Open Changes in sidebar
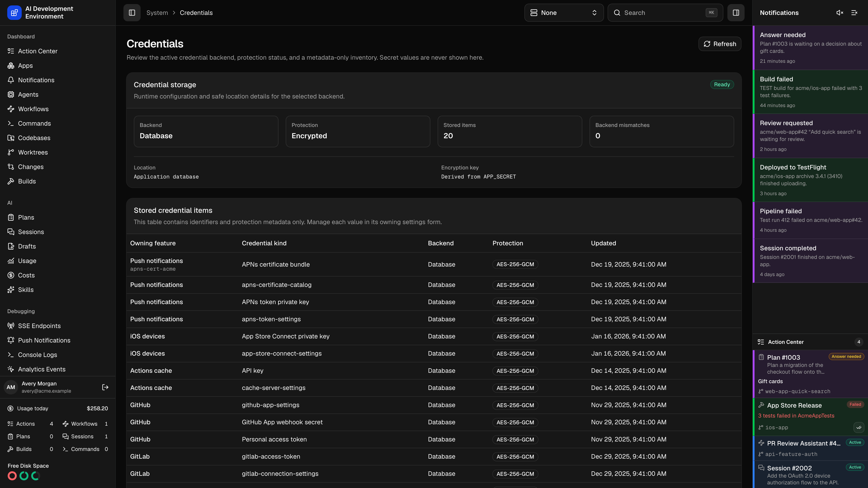 click(x=58, y=167)
